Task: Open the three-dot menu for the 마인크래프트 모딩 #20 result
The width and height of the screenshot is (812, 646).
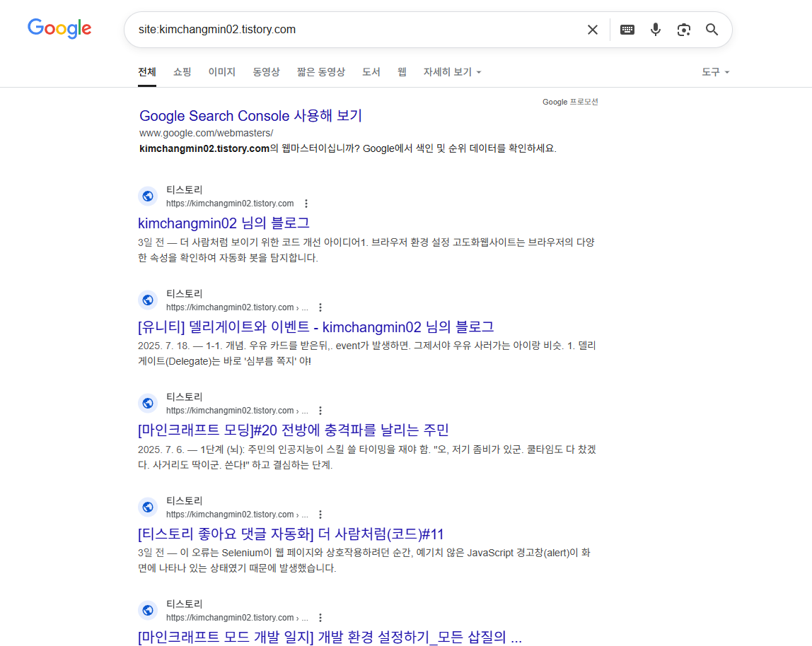Action: tap(320, 411)
